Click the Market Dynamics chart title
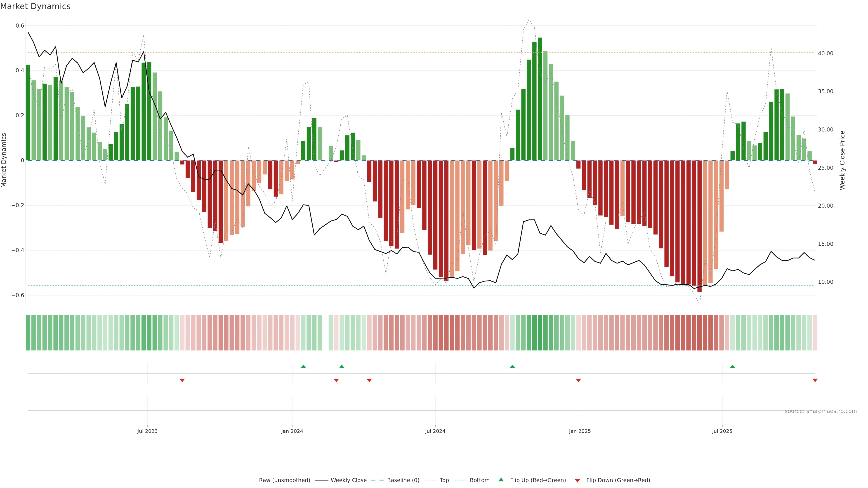Screen dimensions: 868x488 click(35, 6)
